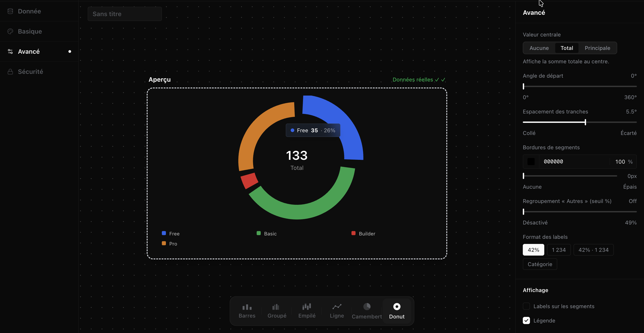Select the Ligne chart type icon

[337, 307]
